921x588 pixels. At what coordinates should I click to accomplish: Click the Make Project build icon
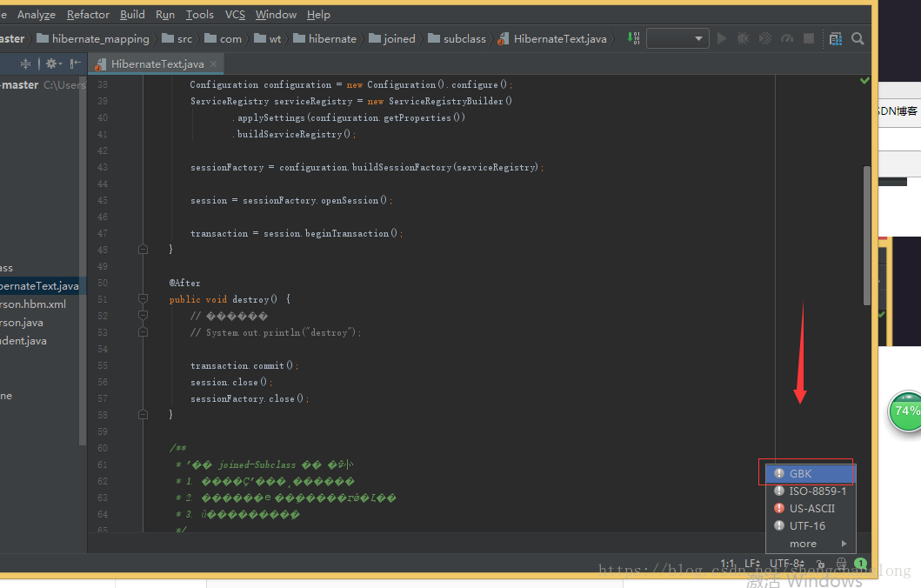pyautogui.click(x=633, y=39)
